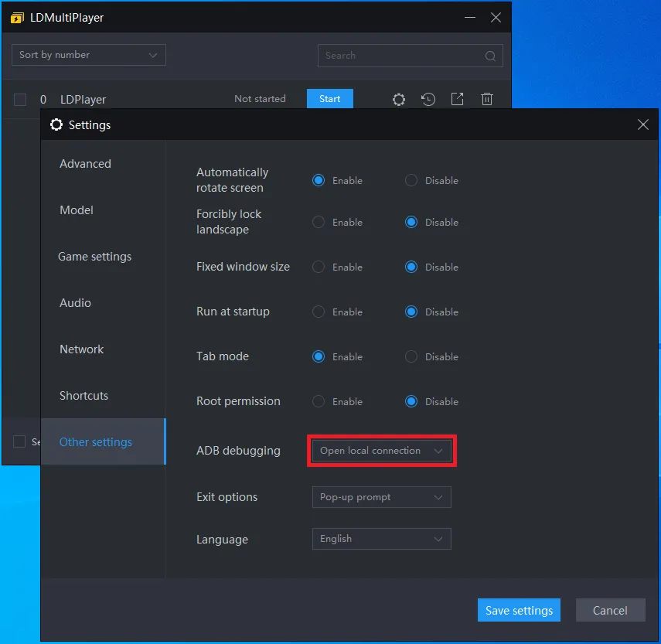Delete LDPlayer instance with trash icon

487,99
